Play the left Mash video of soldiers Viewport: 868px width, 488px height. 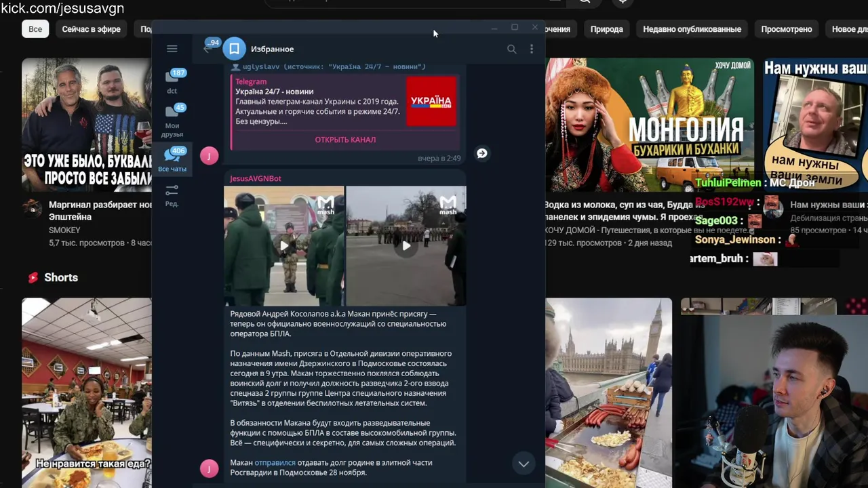(284, 246)
